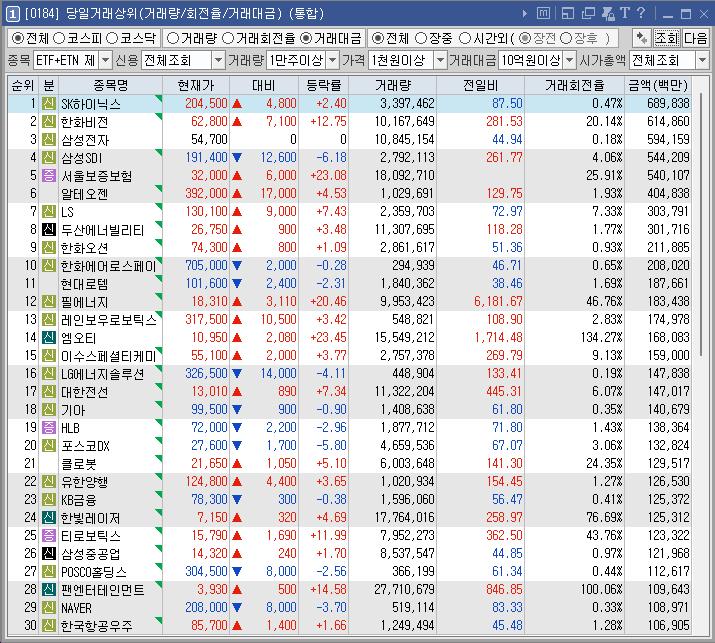This screenshot has height=643, width=715.
Task: Click the 거래량 column header in table
Action: coord(393,85)
